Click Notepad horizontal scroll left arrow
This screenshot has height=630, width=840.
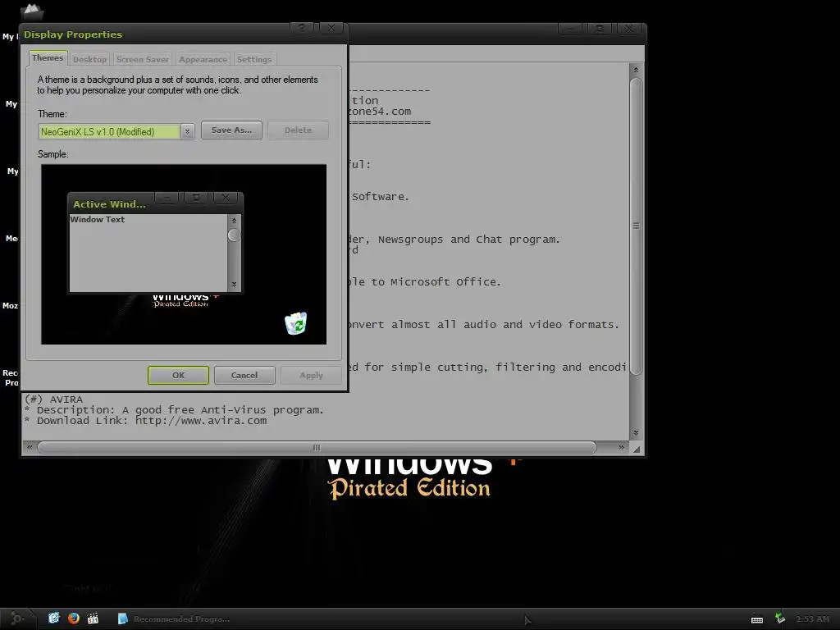[x=30, y=447]
